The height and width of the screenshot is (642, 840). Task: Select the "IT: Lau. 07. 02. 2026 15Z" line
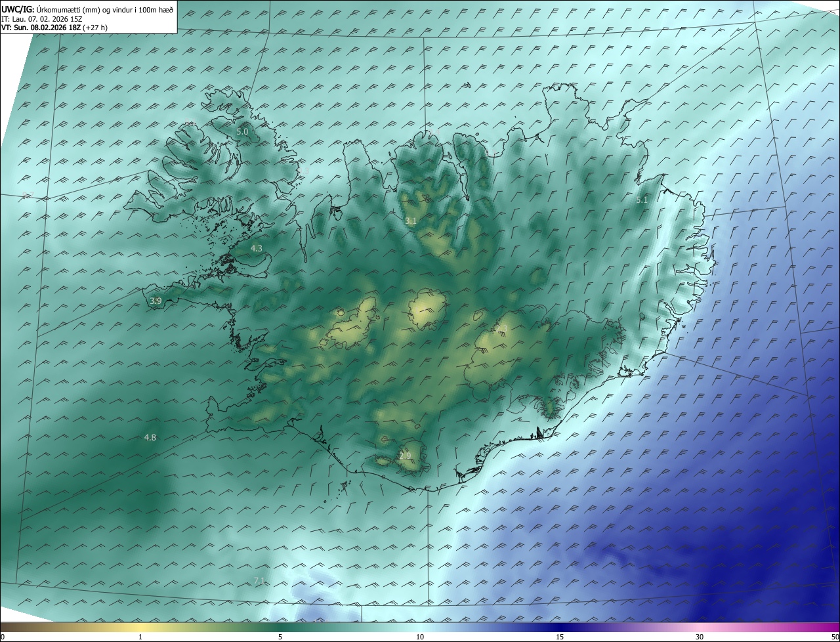coord(42,18)
